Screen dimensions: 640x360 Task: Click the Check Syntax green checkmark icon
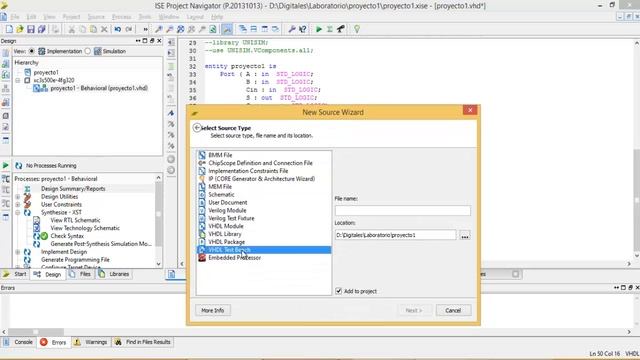pyautogui.click(x=44, y=236)
